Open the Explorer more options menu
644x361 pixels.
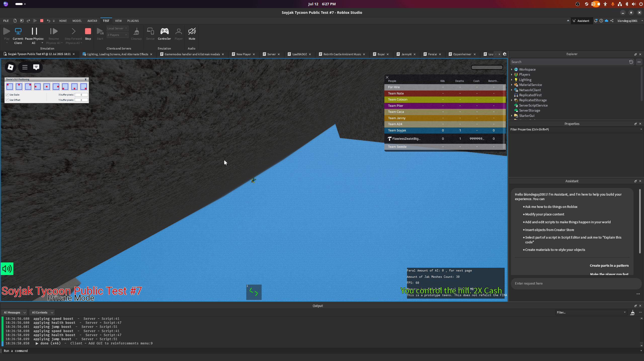[x=639, y=62]
